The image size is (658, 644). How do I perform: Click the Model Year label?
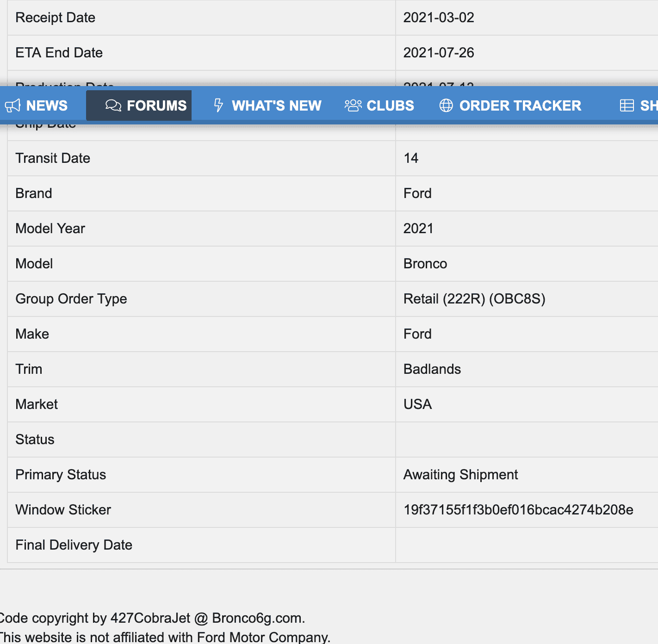[50, 229]
